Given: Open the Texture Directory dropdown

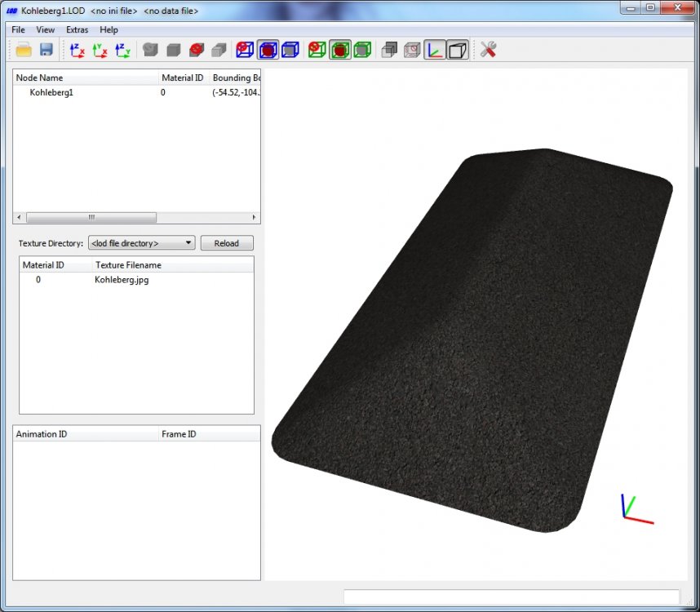Looking at the screenshot, I should pyautogui.click(x=141, y=243).
